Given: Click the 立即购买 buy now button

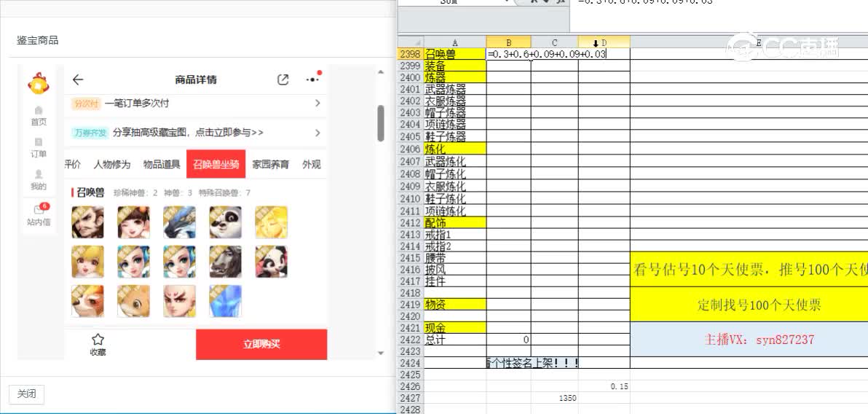Looking at the screenshot, I should [x=261, y=344].
